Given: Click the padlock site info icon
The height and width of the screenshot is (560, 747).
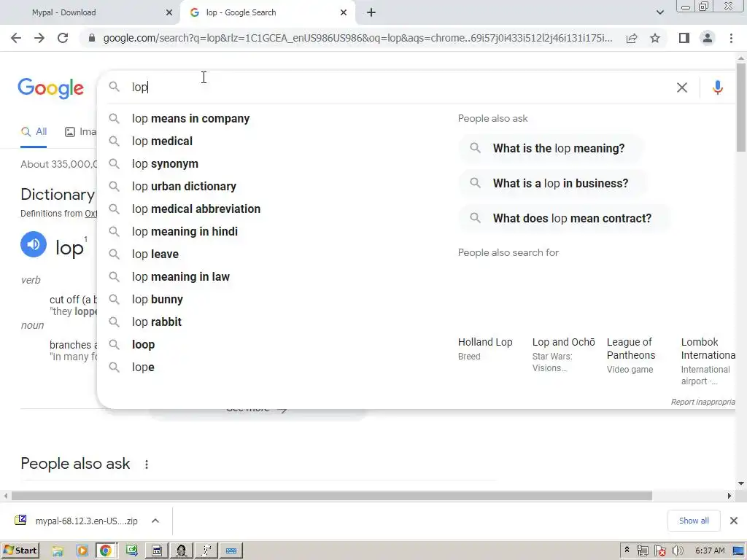Looking at the screenshot, I should point(92,38).
